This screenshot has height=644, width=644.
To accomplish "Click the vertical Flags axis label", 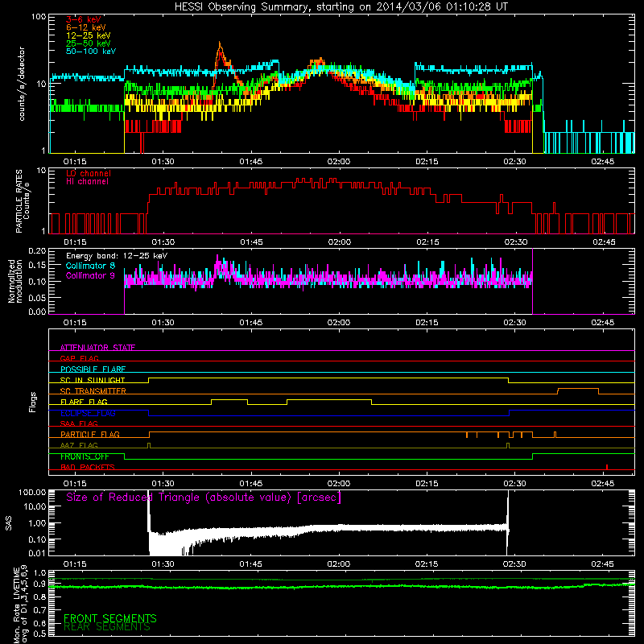I will [33, 402].
